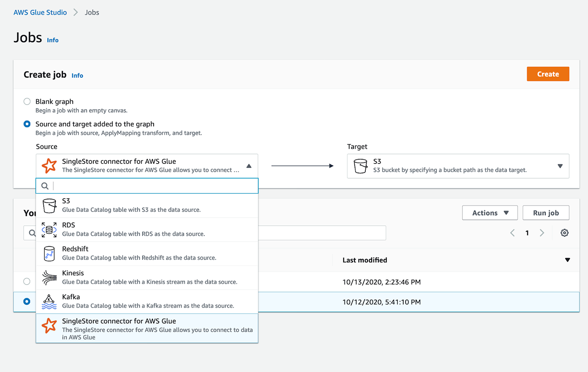Open AWS Glue Studio breadcrumb link
The height and width of the screenshot is (372, 588).
40,13
